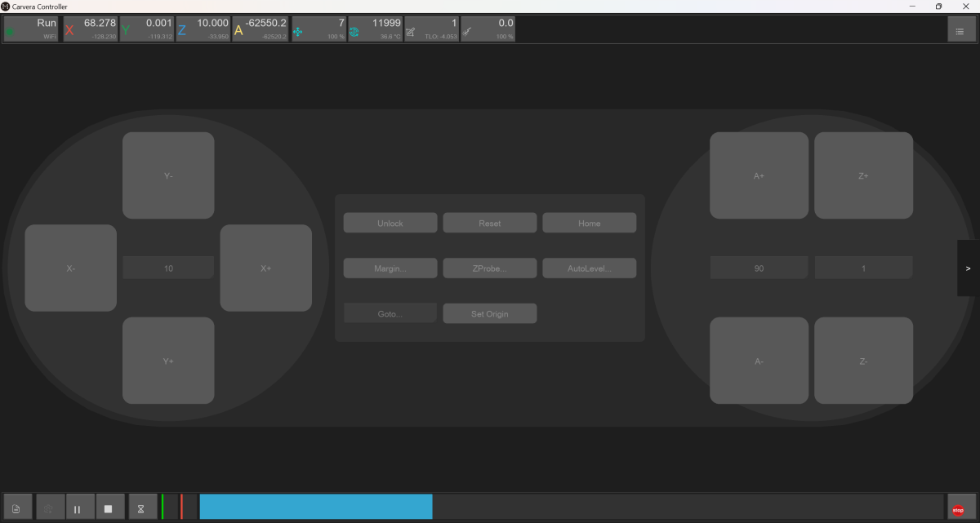Click the red emergency stop icon
This screenshot has height=523, width=980.
tap(958, 509)
